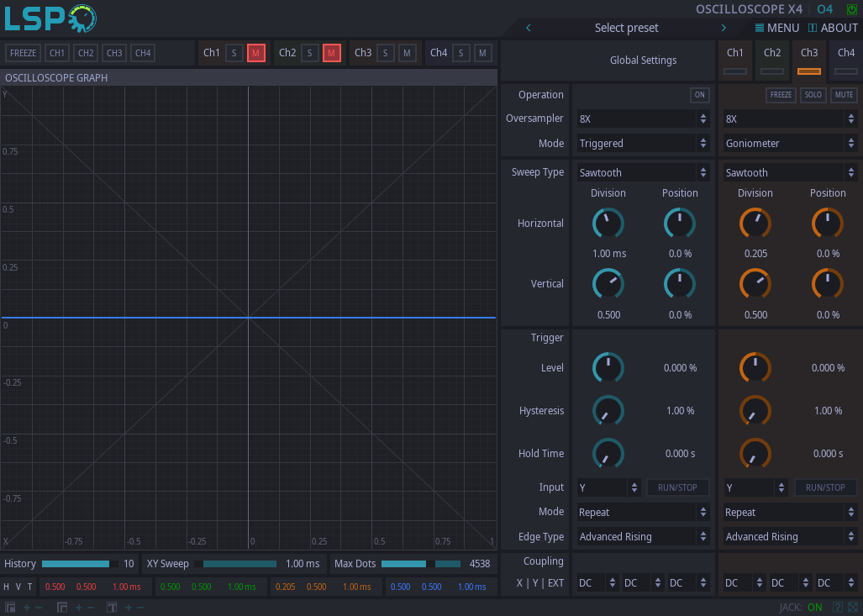Viewport: 863px width, 616px height.
Task: Open the Sweep Type Sawtooth dropdown
Action: pyautogui.click(x=643, y=171)
